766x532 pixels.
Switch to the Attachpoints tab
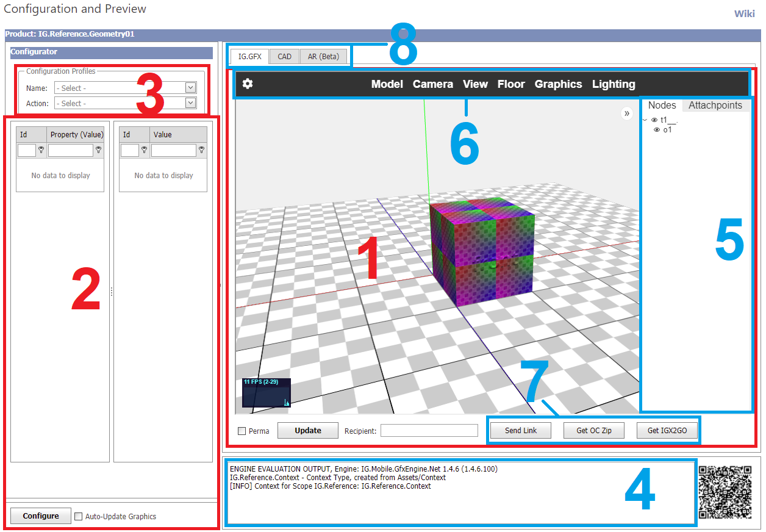pyautogui.click(x=715, y=106)
